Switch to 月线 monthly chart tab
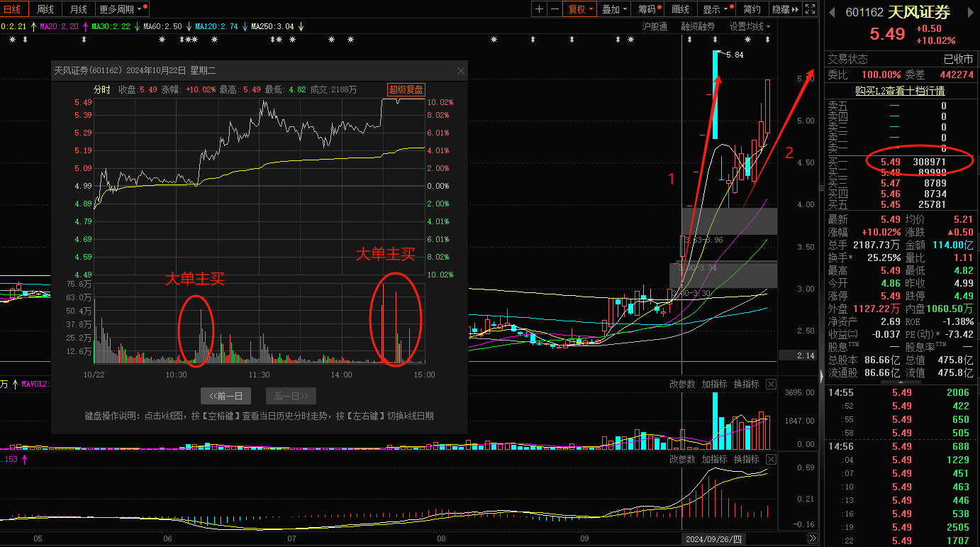This screenshot has width=980, height=547. (x=78, y=9)
